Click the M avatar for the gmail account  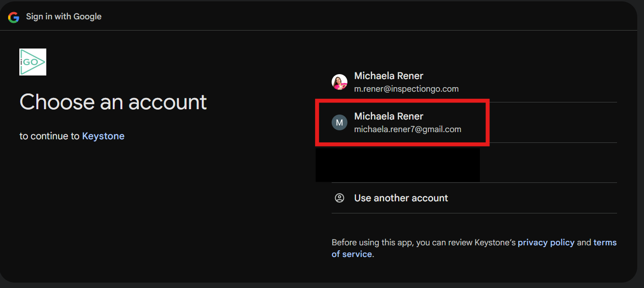coord(339,123)
